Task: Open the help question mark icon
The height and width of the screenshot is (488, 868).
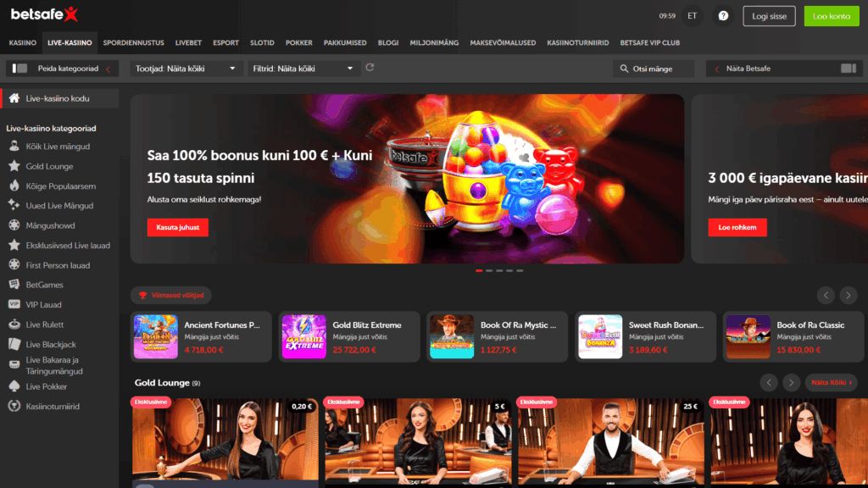Action: (723, 15)
